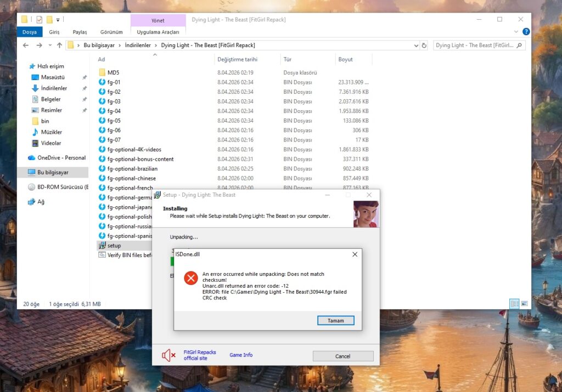Open recent locations dropdown arrow
Screen dimensions: 562x392
point(50,46)
